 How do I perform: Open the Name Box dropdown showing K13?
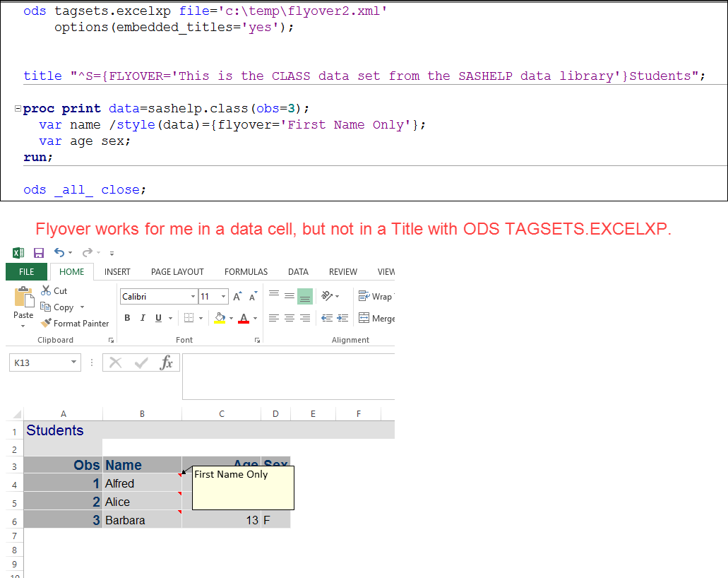point(74,362)
